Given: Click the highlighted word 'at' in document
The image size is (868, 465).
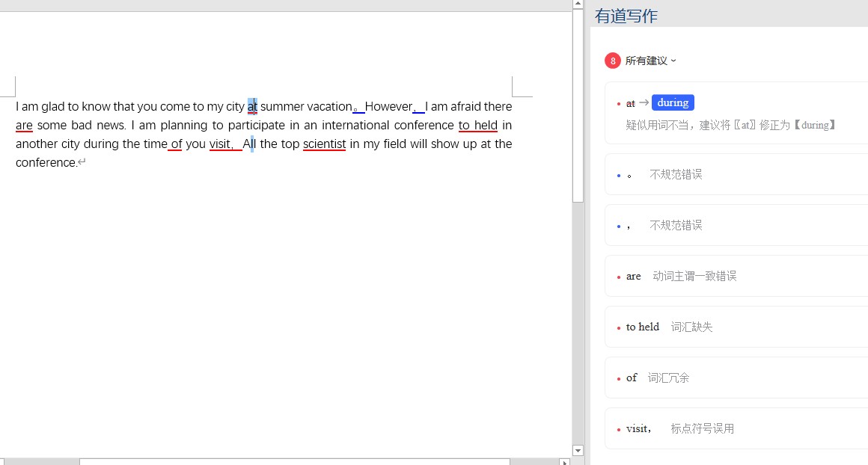Looking at the screenshot, I should (252, 107).
